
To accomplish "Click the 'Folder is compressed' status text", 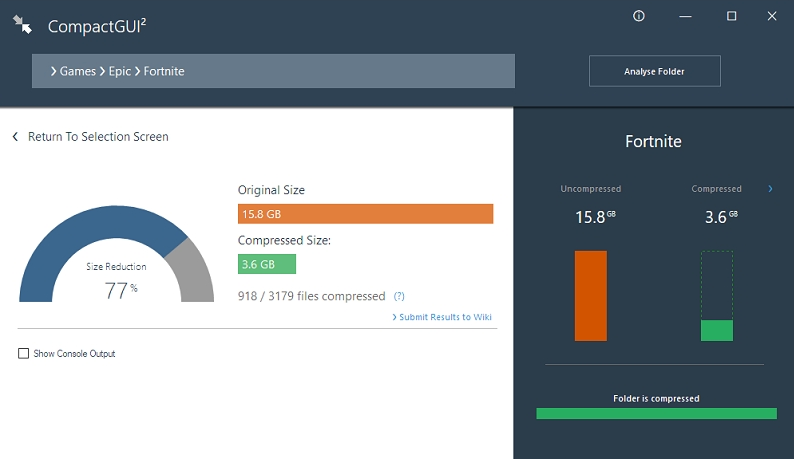I will 656,398.
